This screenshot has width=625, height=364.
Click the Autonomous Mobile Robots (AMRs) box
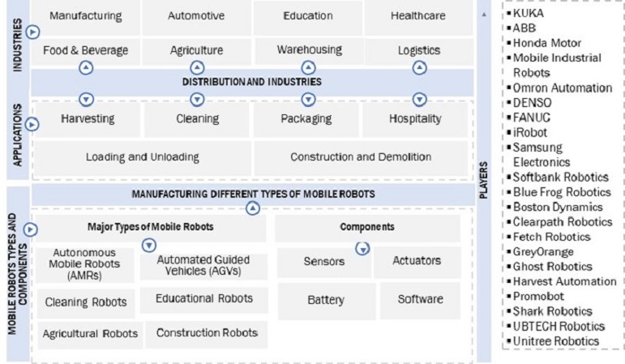tap(85, 264)
